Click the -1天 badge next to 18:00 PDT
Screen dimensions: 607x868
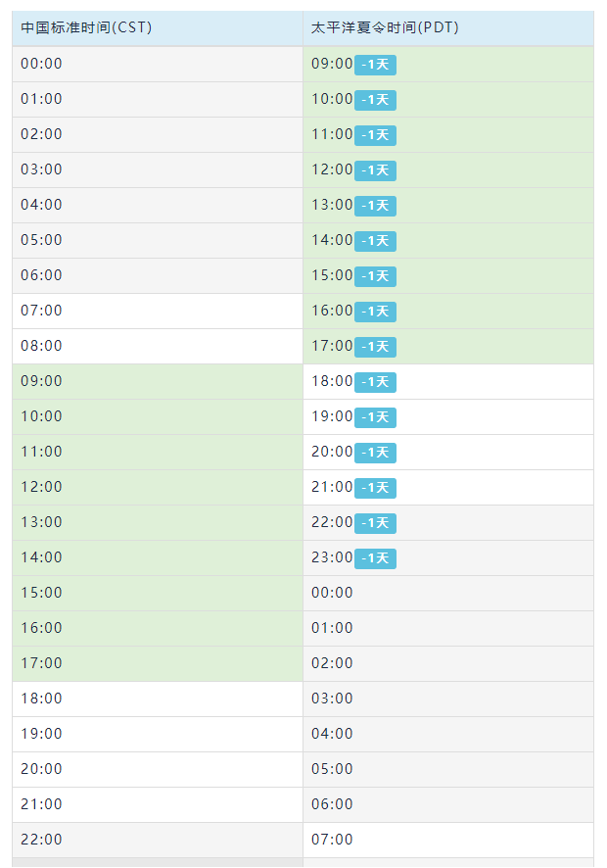pyautogui.click(x=375, y=382)
